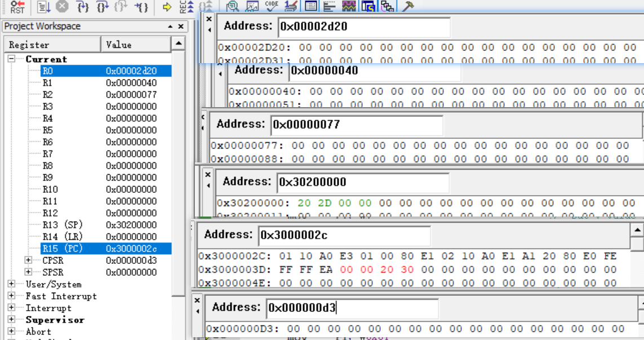The height and width of the screenshot is (340, 644).
Task: Open the Serial window icon
Action: 291,6
